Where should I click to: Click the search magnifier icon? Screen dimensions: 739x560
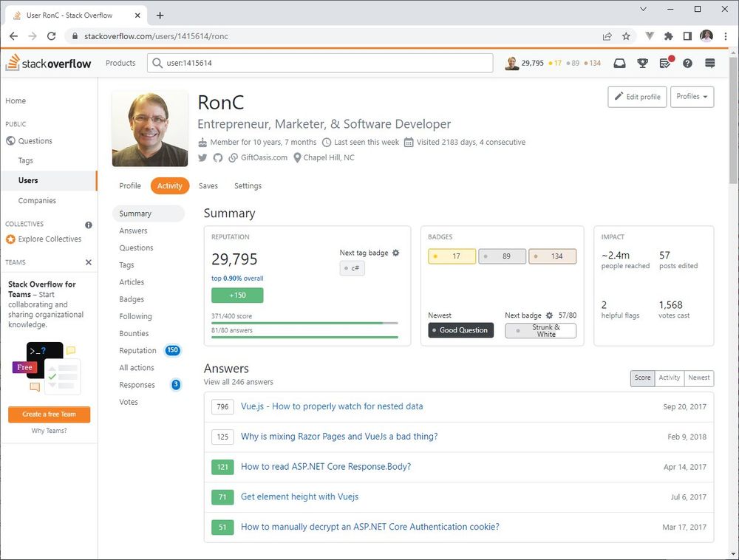pyautogui.click(x=157, y=63)
